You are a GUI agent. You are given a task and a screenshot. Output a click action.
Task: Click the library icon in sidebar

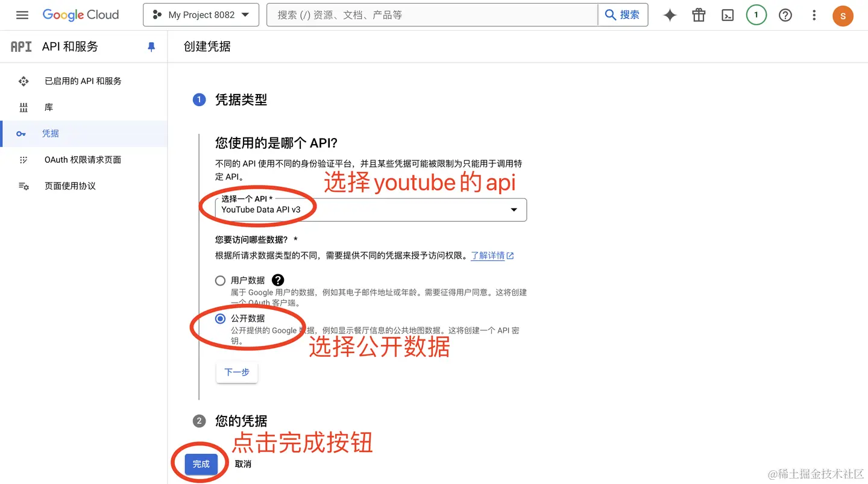(24, 107)
